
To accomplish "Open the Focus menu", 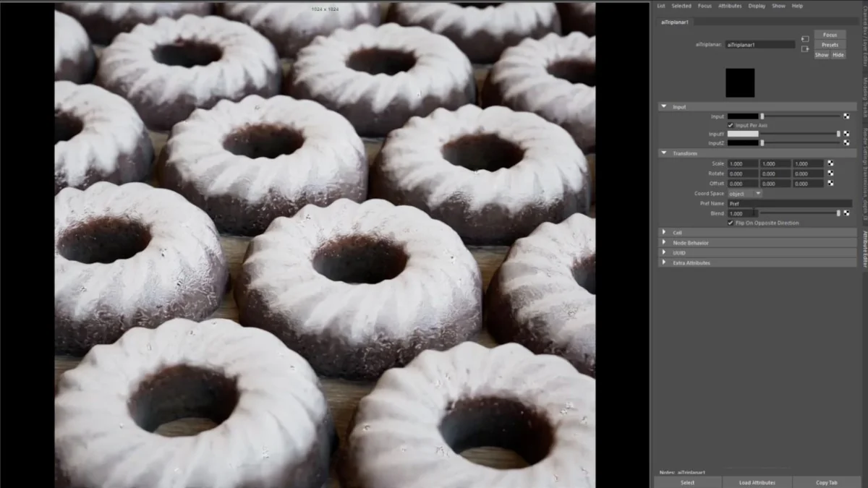I will coord(705,6).
